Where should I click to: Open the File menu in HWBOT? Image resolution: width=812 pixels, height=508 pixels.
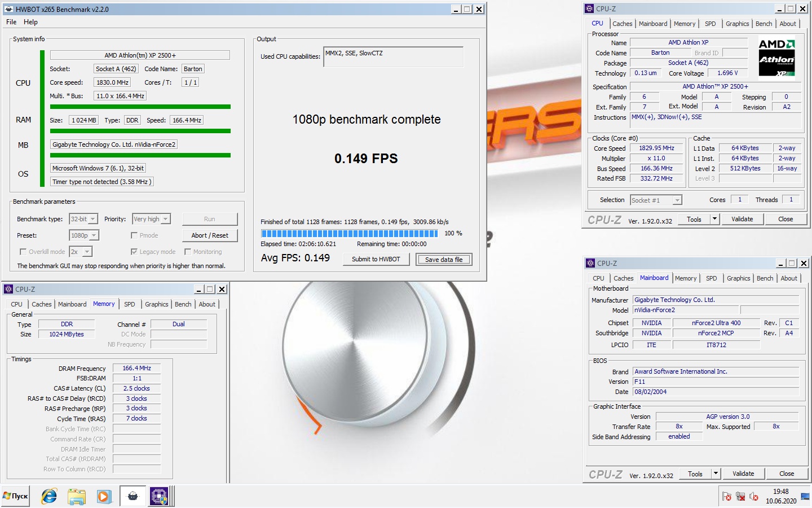11,22
